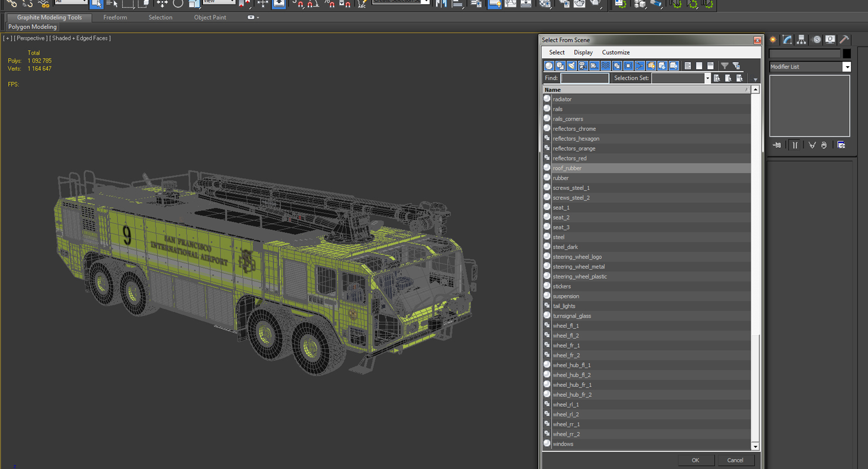Open the Select menu in the dialog

point(557,52)
